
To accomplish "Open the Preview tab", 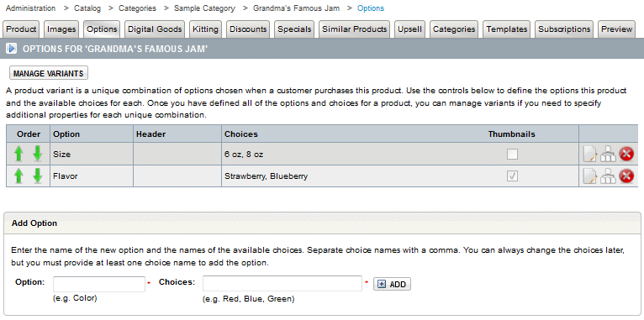I will pyautogui.click(x=616, y=29).
